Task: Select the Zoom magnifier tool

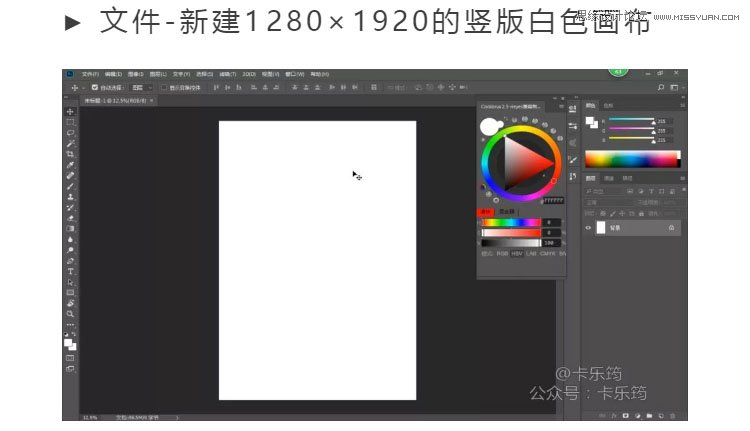Action: point(70,313)
